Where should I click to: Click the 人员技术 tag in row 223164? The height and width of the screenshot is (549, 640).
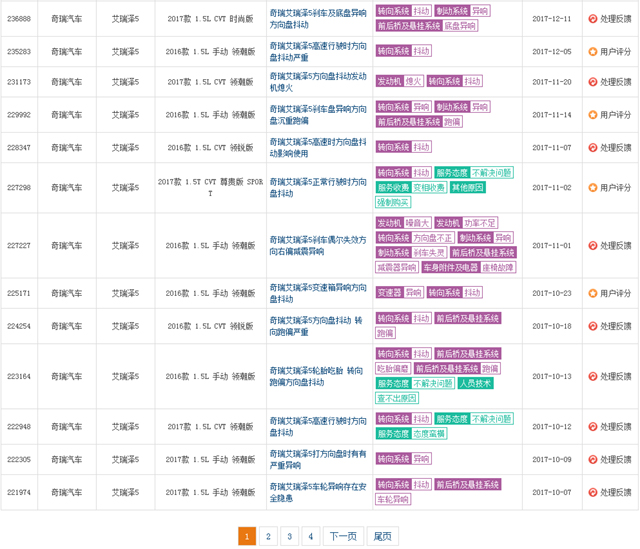point(476,384)
